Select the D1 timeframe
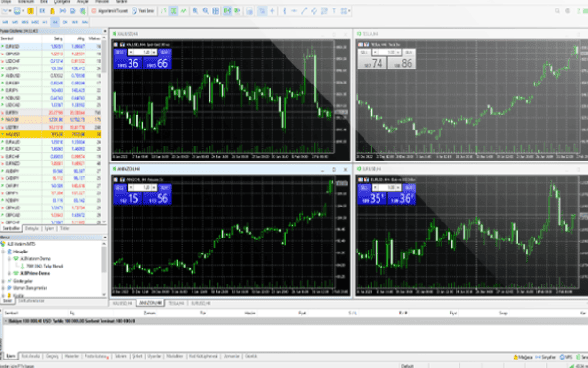The width and height of the screenshot is (588, 368). (x=65, y=23)
